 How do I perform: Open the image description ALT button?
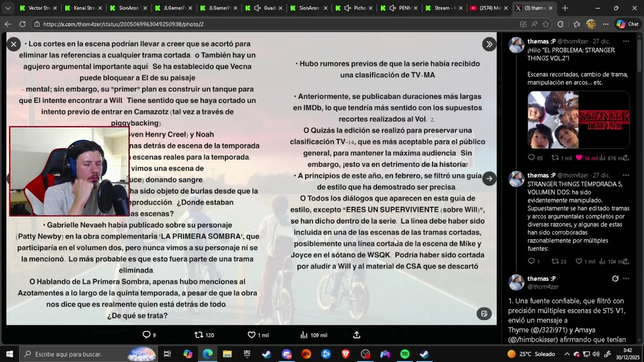coord(484,314)
